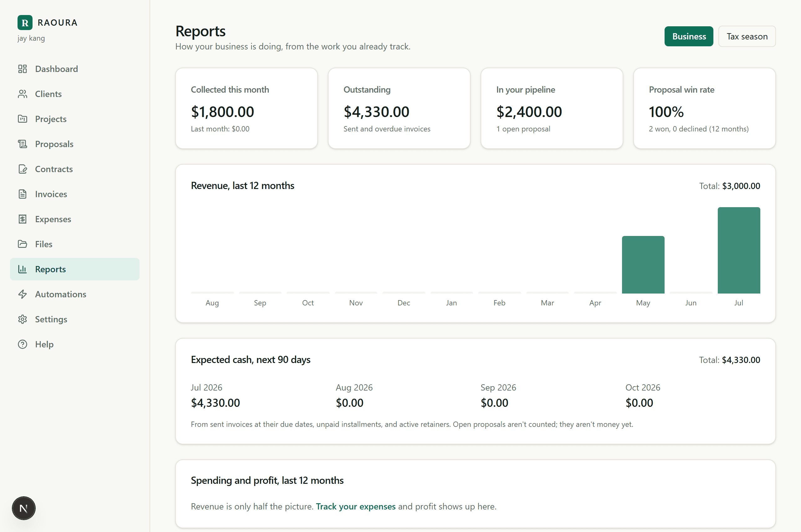Click the Sep 2026 $0.00 amount
The height and width of the screenshot is (532, 801).
coord(494,403)
